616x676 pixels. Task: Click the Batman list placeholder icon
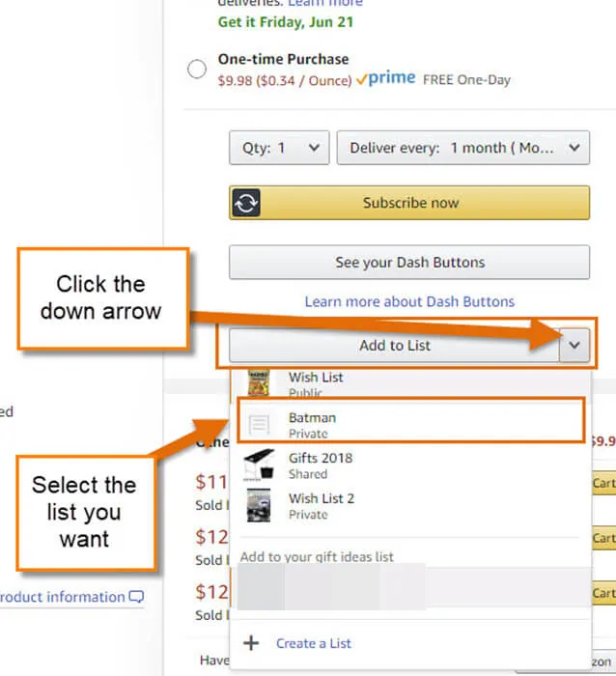pyautogui.click(x=259, y=425)
